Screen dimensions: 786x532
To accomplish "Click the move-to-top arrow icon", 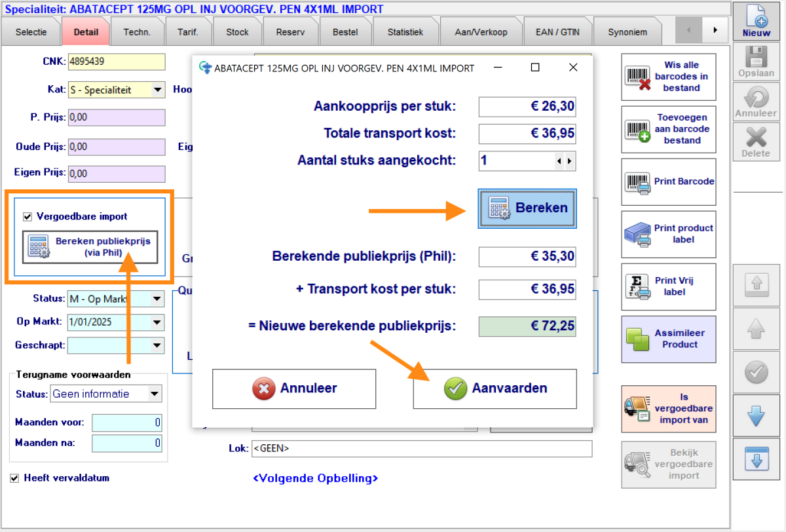I will coord(757,284).
